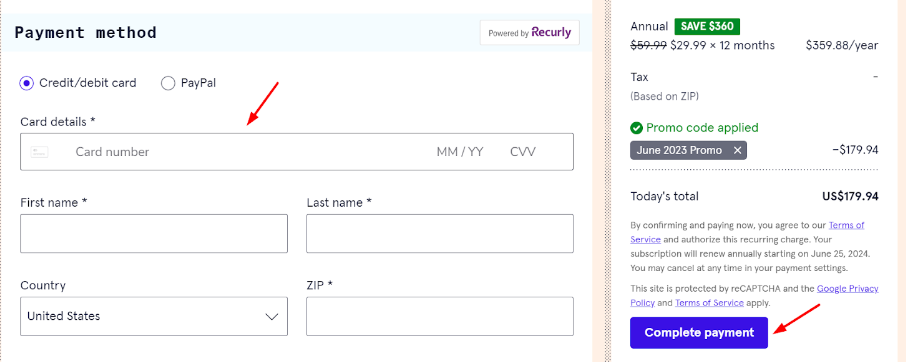This screenshot has width=906, height=362.
Task: Open the Country dropdown
Action: tap(154, 316)
